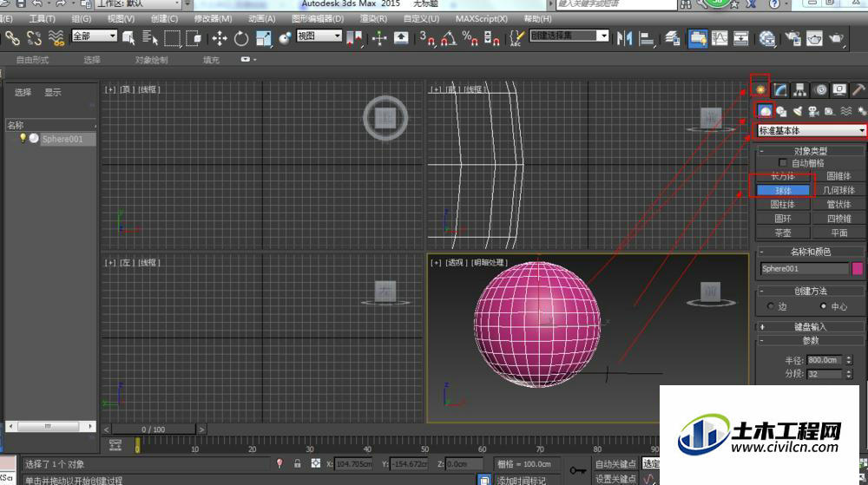Click Render Production teapot icon
Image resolution: width=868 pixels, height=485 pixels.
837,38
